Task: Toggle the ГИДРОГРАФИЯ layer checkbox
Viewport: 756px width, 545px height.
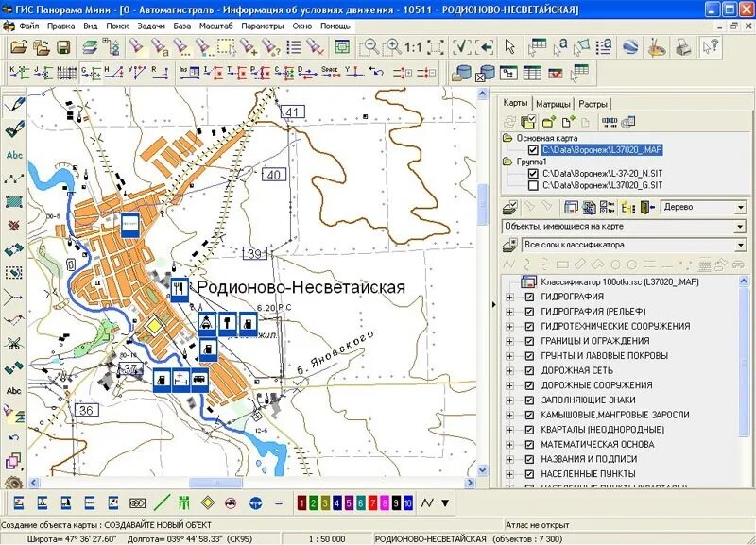Action: [529, 297]
